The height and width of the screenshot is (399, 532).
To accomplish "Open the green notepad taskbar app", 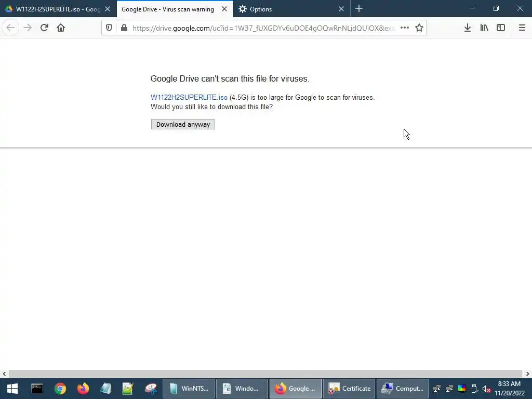I will (x=128, y=389).
